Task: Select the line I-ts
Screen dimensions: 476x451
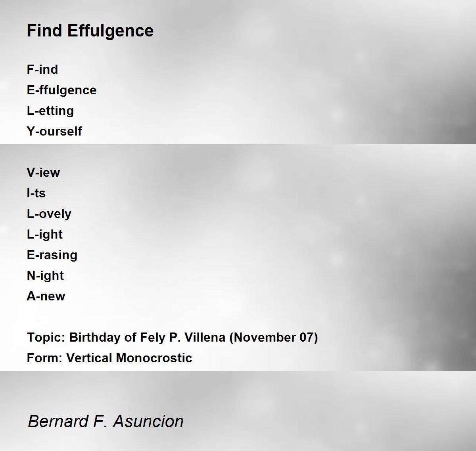Action: 36,193
